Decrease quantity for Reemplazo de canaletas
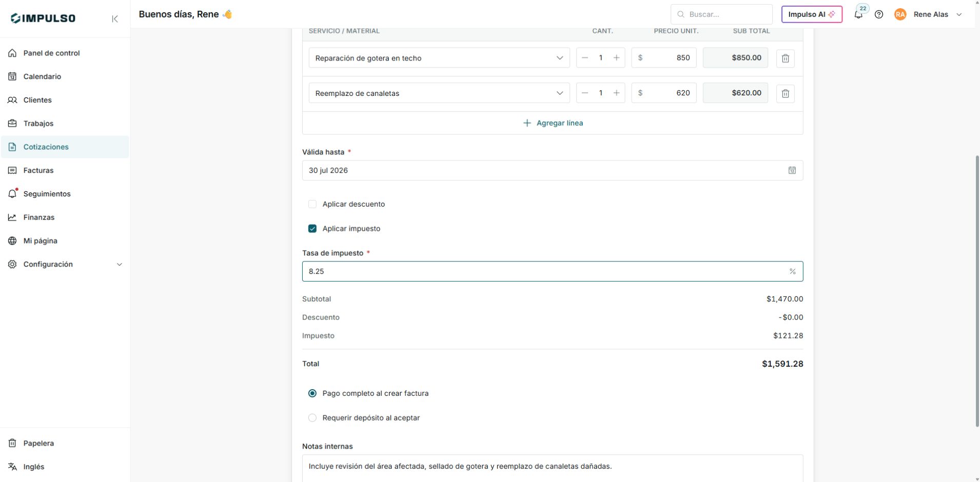This screenshot has height=482, width=980. click(x=584, y=93)
